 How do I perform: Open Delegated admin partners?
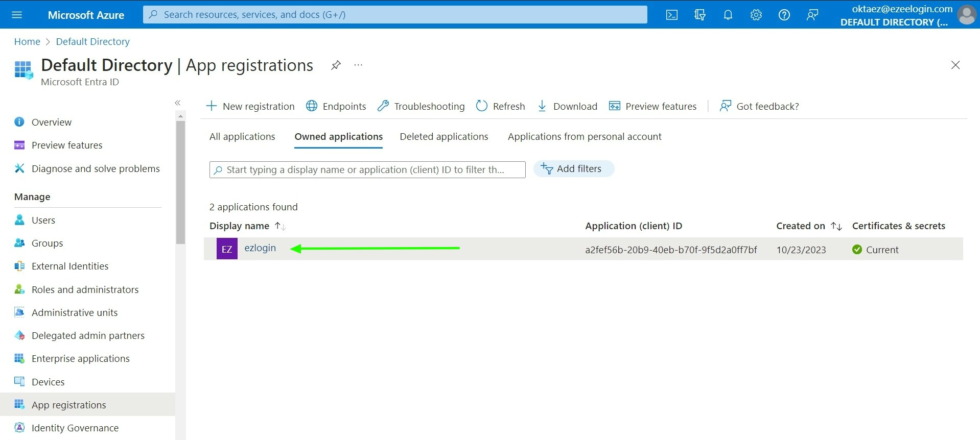point(87,335)
